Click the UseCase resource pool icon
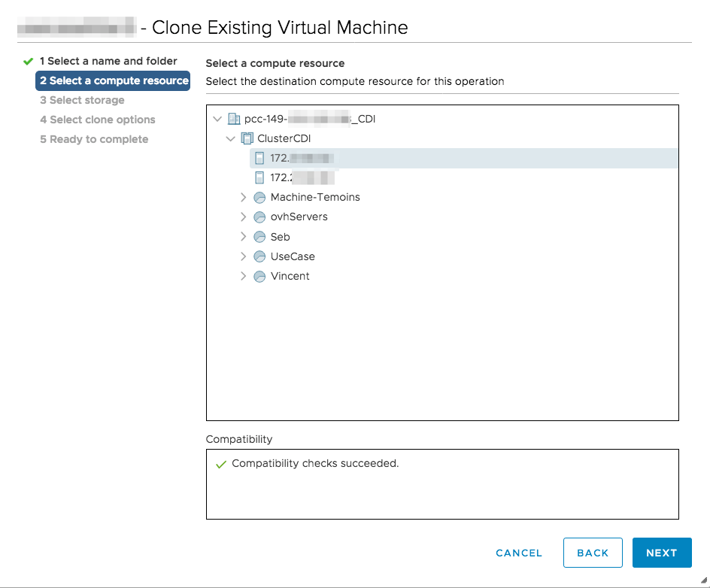710x588 pixels. click(x=259, y=256)
